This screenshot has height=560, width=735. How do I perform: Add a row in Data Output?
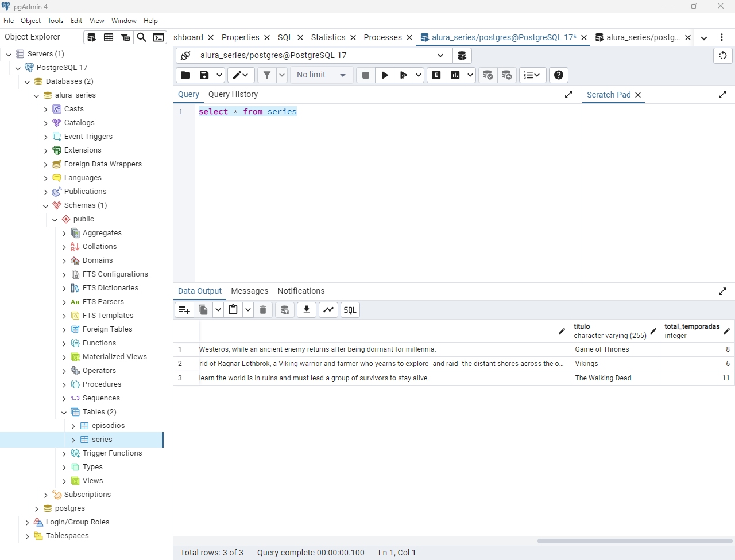tap(184, 310)
